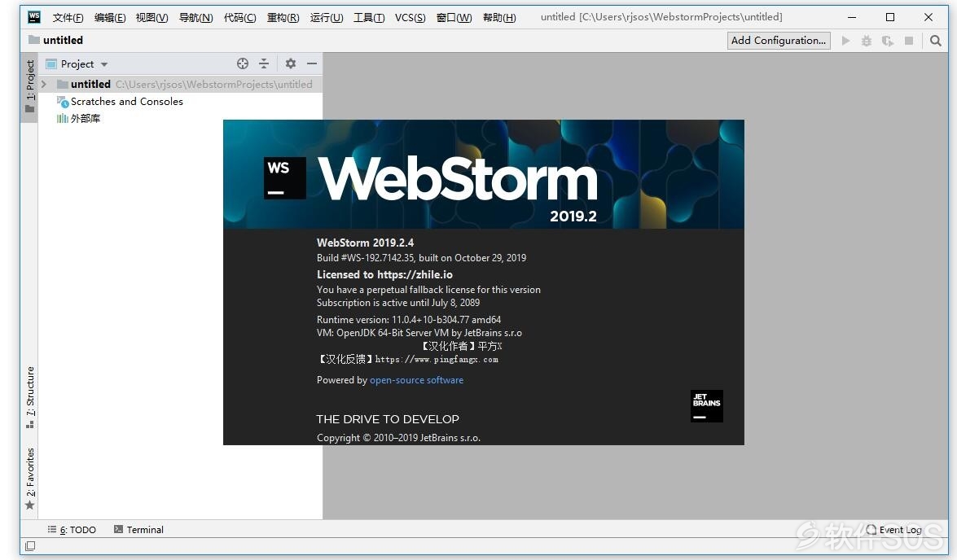Viewport: 957px width, 560px height.
Task: Click the WS logo in About banner
Action: pos(284,178)
